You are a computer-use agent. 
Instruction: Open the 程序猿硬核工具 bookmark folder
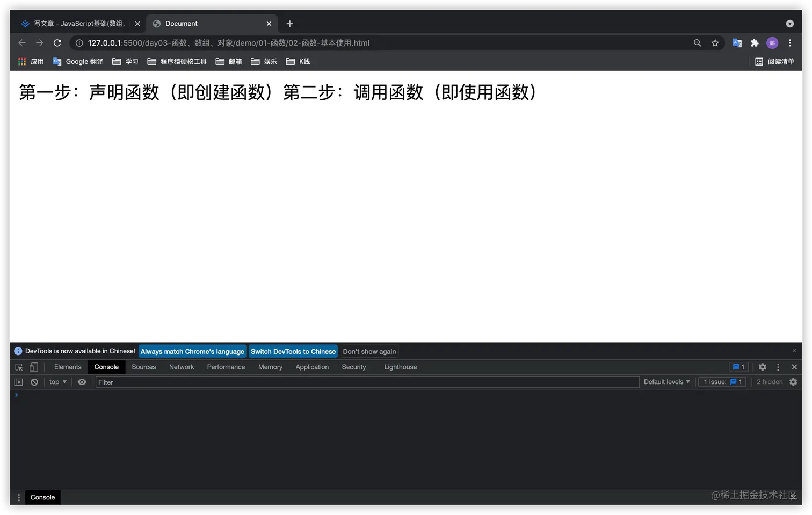tap(177, 62)
